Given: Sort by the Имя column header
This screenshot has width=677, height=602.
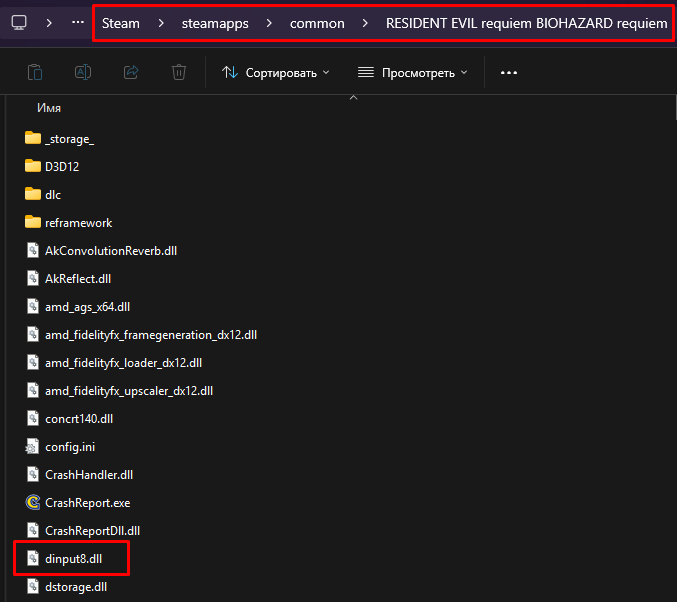Looking at the screenshot, I should click(51, 107).
